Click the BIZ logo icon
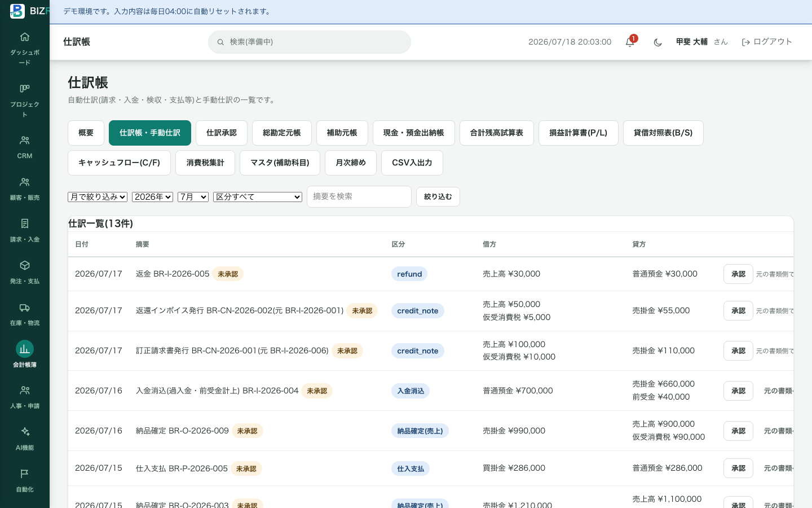Screen dimensions: 812x508 pyautogui.click(x=17, y=11)
